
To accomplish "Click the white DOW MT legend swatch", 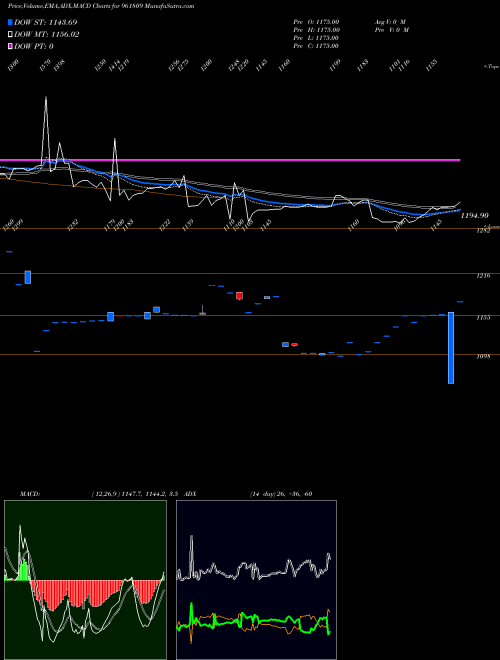I will click(11, 35).
